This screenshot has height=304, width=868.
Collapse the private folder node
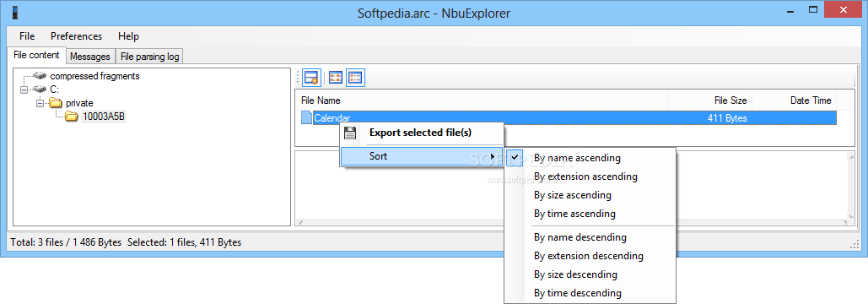(x=40, y=102)
